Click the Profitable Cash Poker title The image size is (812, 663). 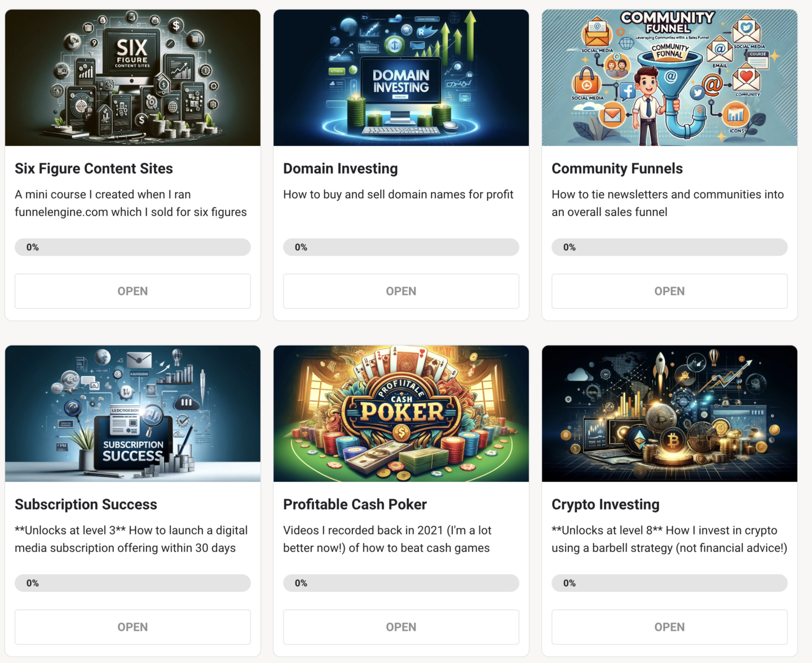click(355, 505)
